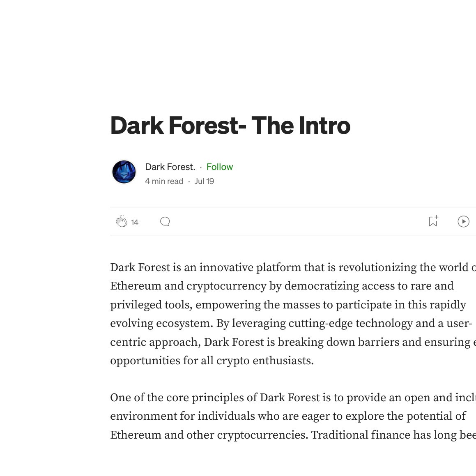Click the text "opportunities for all crypto enthusiasts"

pos(212,361)
